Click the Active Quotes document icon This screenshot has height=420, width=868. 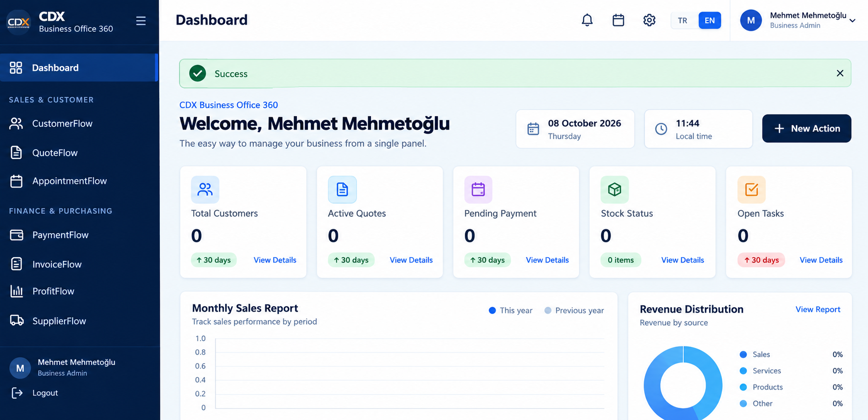[342, 189]
